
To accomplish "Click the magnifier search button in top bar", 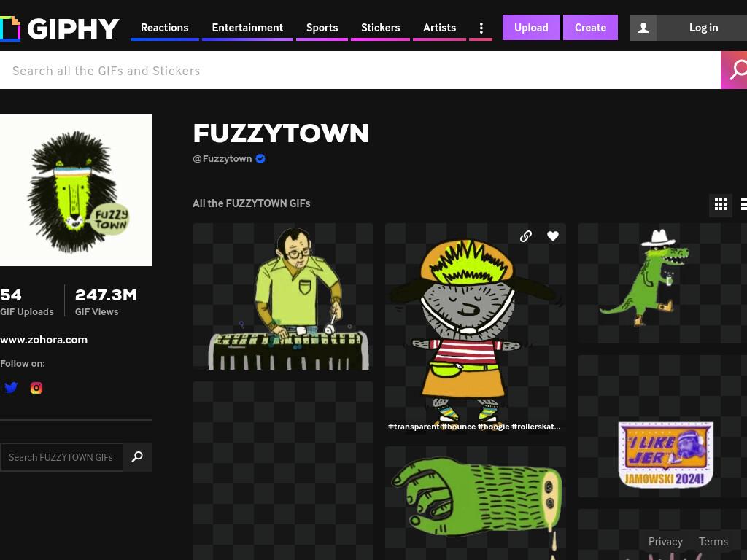I will 734,70.
